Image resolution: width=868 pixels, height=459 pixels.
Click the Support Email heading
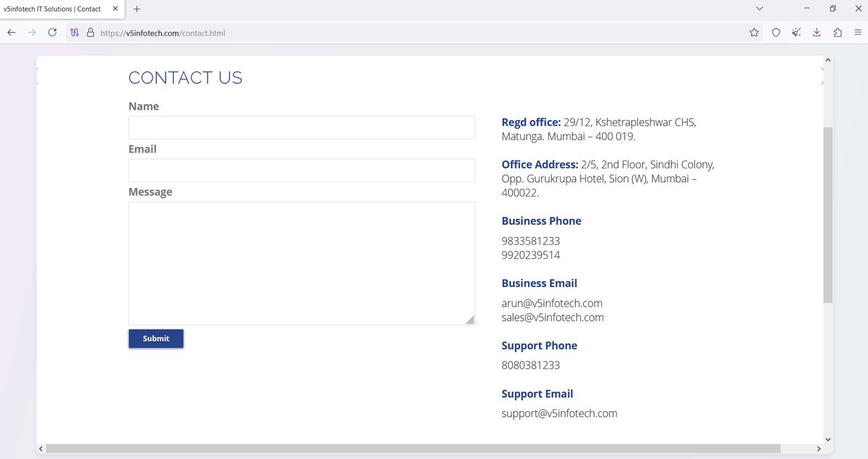(537, 394)
